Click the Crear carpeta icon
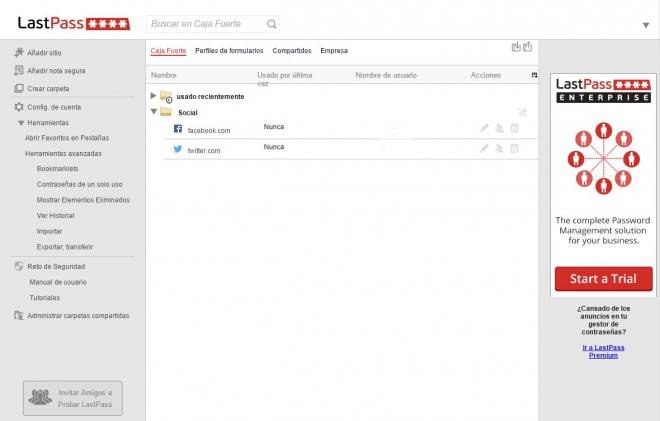Screen dimensions: 660x421 coord(19,88)
